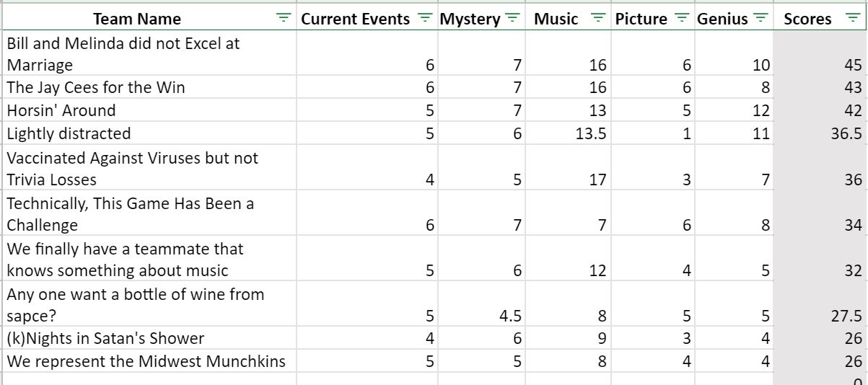Select the 27.5 Scores cell

[820, 304]
